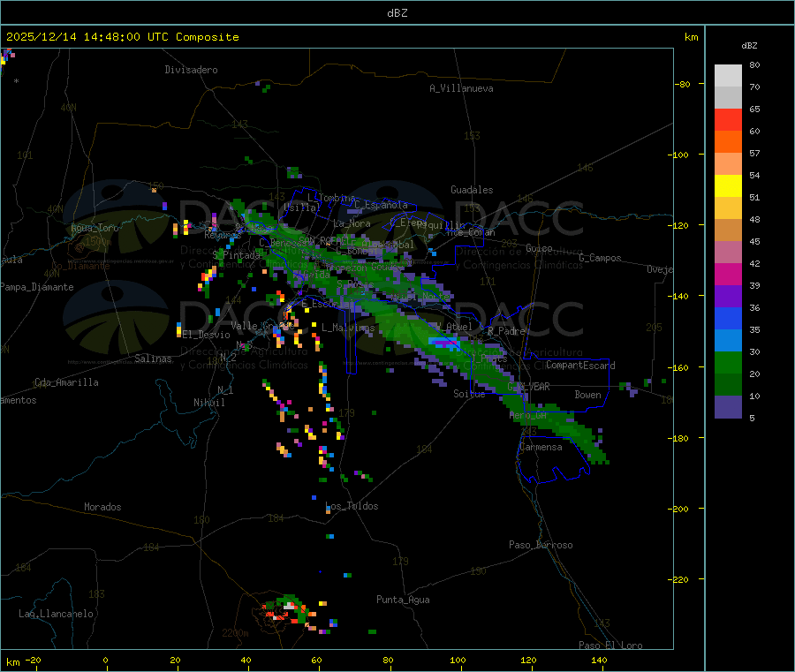Screen dimensions: 795x672
Task: Select the purple 5-10 dBZ legend swatch
Action: pyautogui.click(x=728, y=407)
